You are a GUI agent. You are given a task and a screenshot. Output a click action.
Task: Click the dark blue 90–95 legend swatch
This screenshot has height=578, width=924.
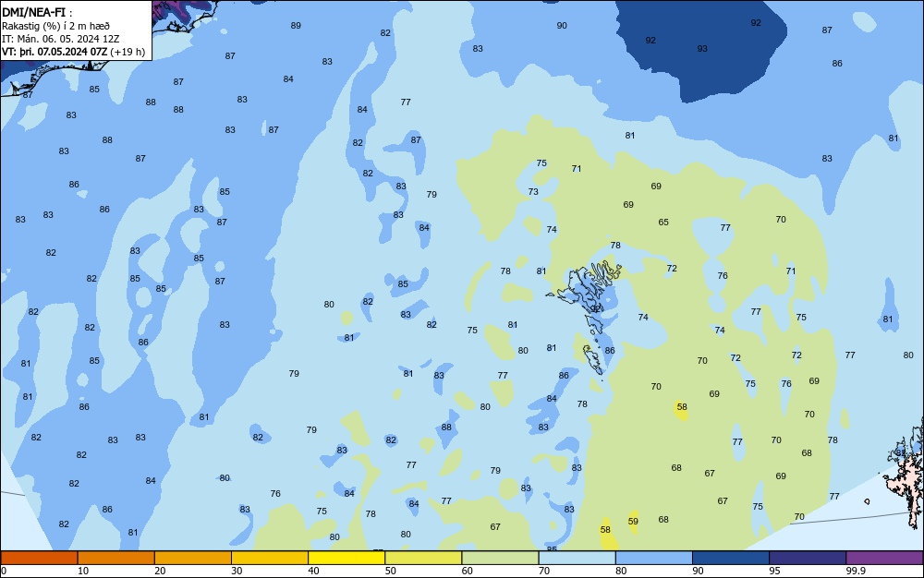(x=731, y=558)
